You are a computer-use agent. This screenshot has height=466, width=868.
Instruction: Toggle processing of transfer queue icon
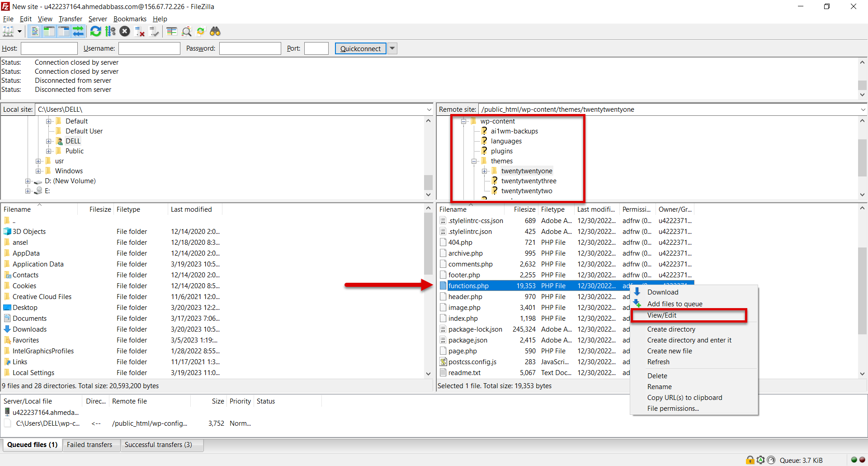[x=110, y=31]
